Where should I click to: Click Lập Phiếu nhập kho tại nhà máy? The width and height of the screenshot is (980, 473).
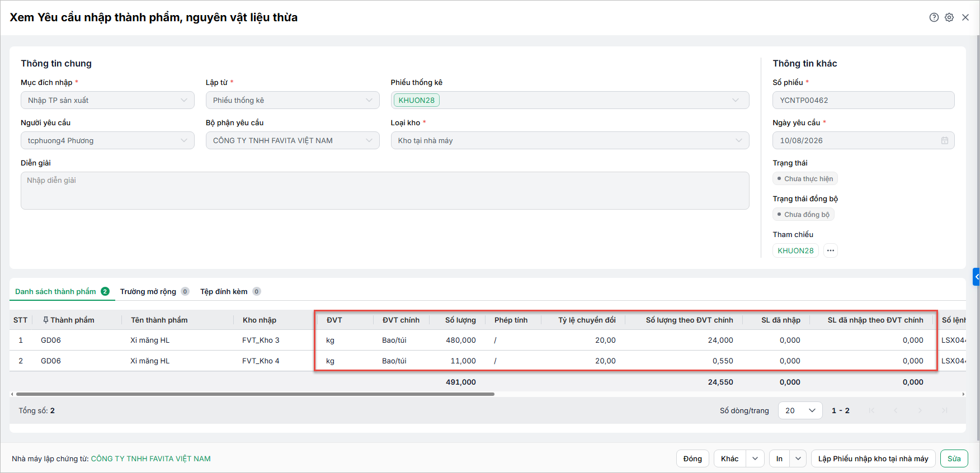point(873,458)
